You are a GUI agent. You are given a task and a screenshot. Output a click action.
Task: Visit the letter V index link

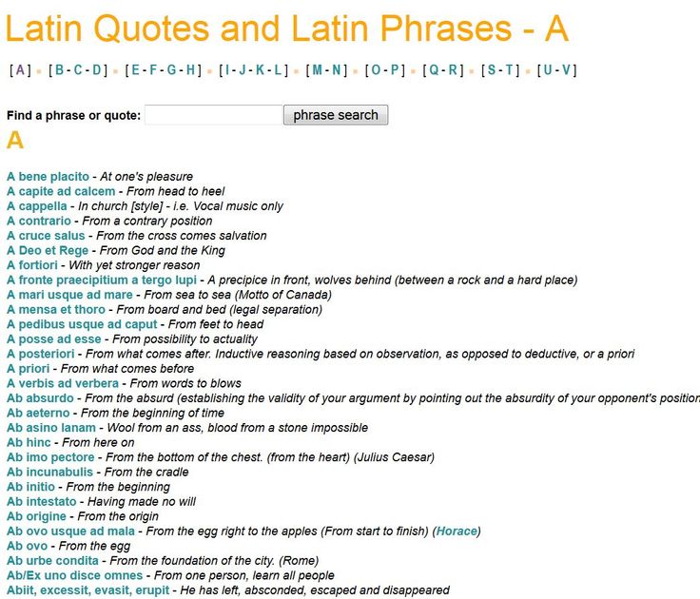567,69
